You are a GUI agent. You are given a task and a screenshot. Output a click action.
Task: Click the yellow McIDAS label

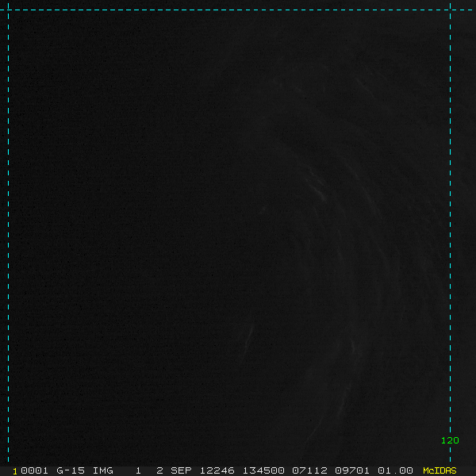[440, 470]
